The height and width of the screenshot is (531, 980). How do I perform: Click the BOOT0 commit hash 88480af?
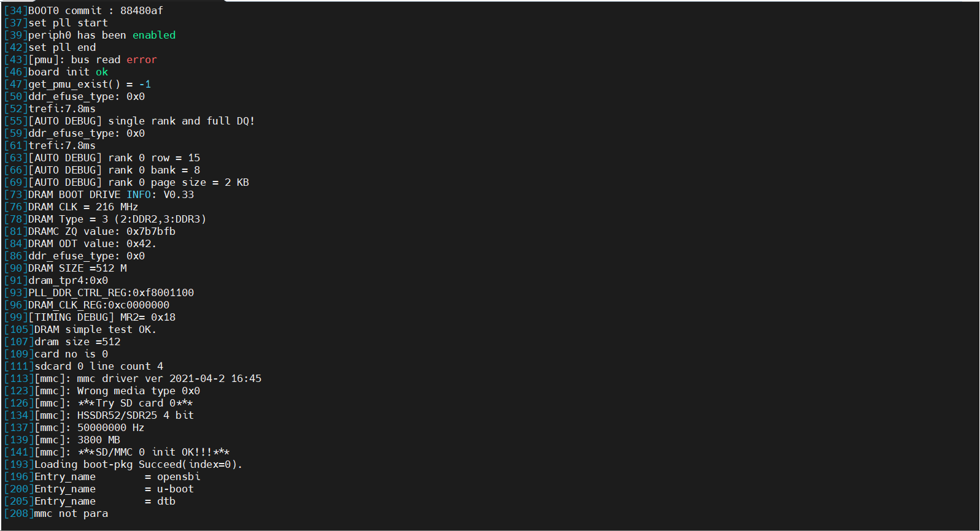(142, 10)
